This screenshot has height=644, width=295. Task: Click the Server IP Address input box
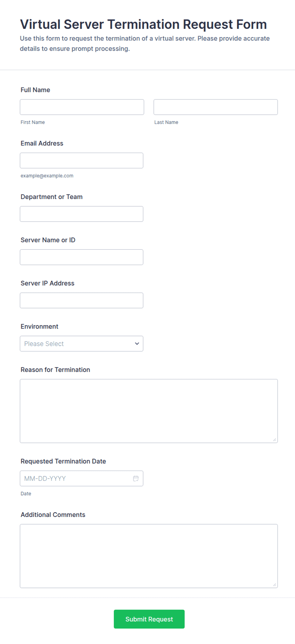click(x=82, y=300)
